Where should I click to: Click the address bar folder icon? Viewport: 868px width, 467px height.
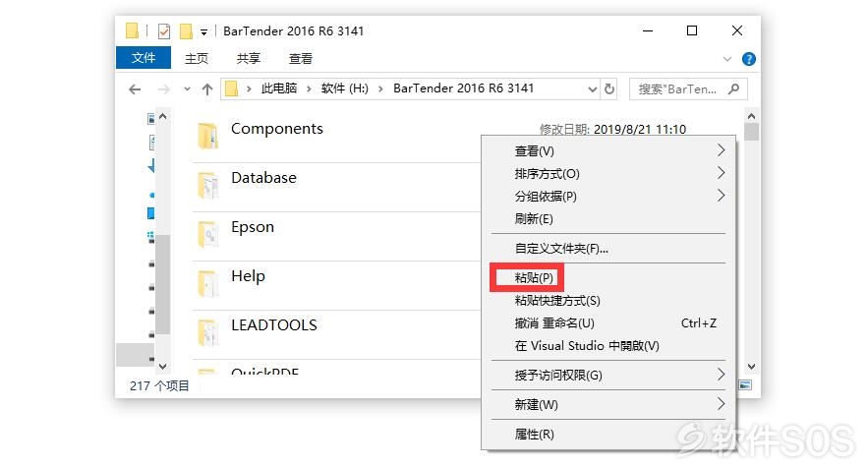231,88
